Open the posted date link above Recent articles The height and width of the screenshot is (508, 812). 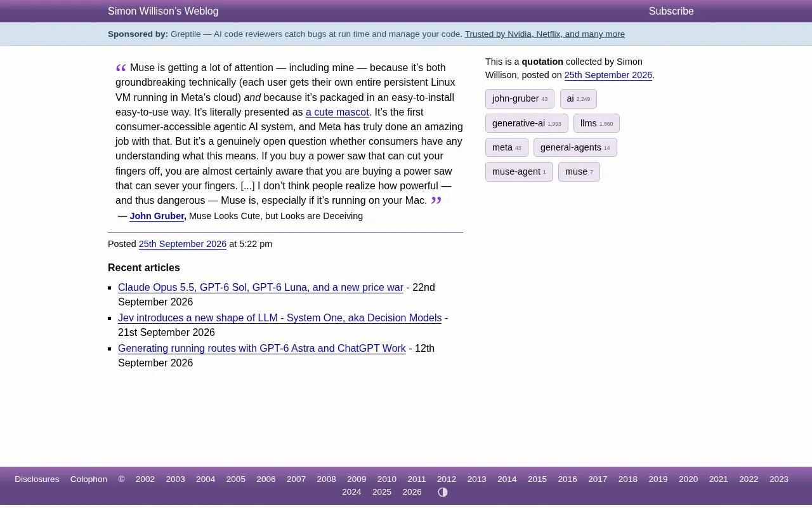(x=183, y=244)
